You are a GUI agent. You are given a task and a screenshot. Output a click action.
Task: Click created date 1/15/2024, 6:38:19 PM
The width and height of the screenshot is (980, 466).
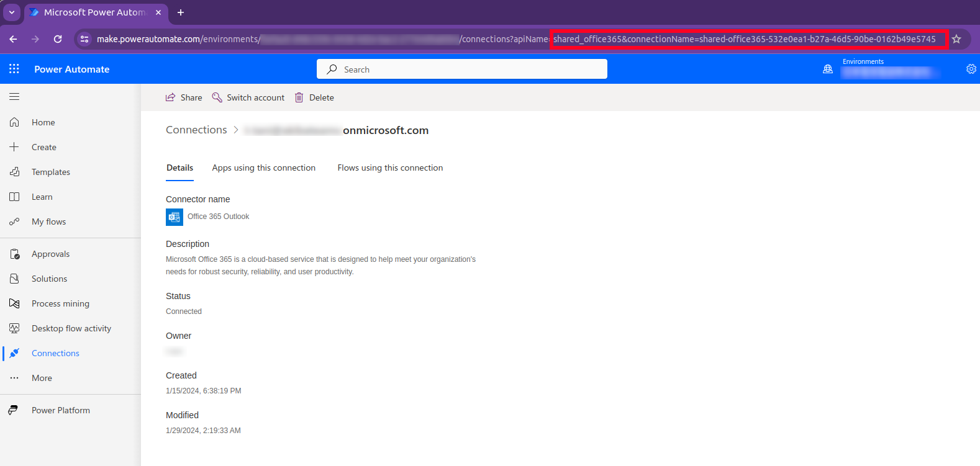coord(204,391)
